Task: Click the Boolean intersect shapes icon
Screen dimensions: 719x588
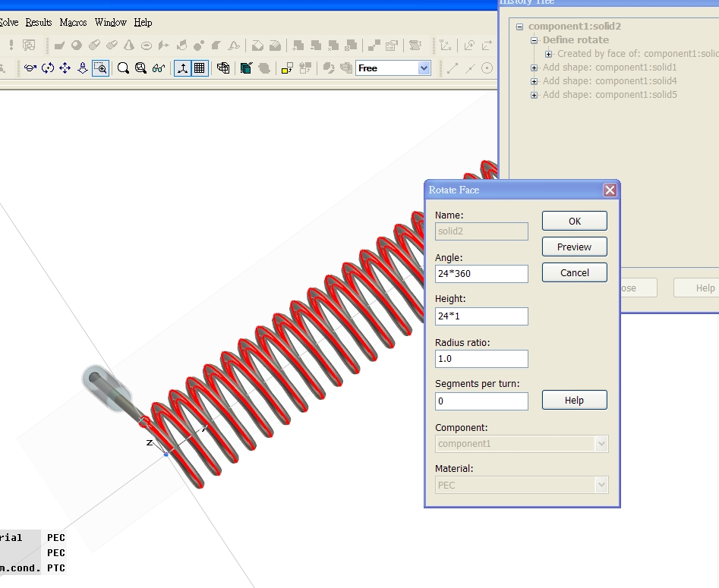Action: pyautogui.click(x=333, y=45)
